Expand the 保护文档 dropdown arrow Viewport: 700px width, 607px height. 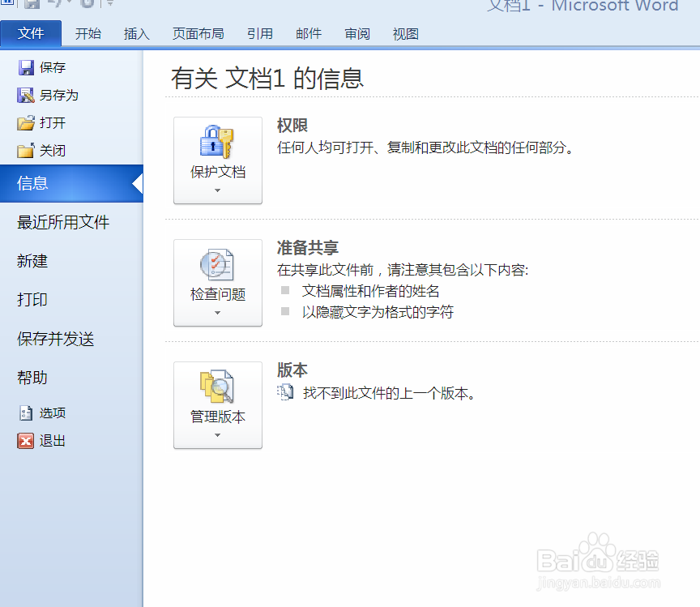pos(217,190)
